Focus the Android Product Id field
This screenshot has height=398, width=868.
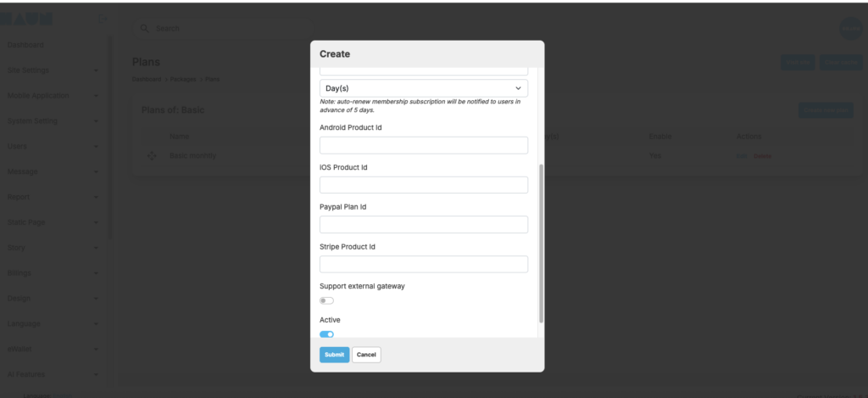tap(423, 145)
